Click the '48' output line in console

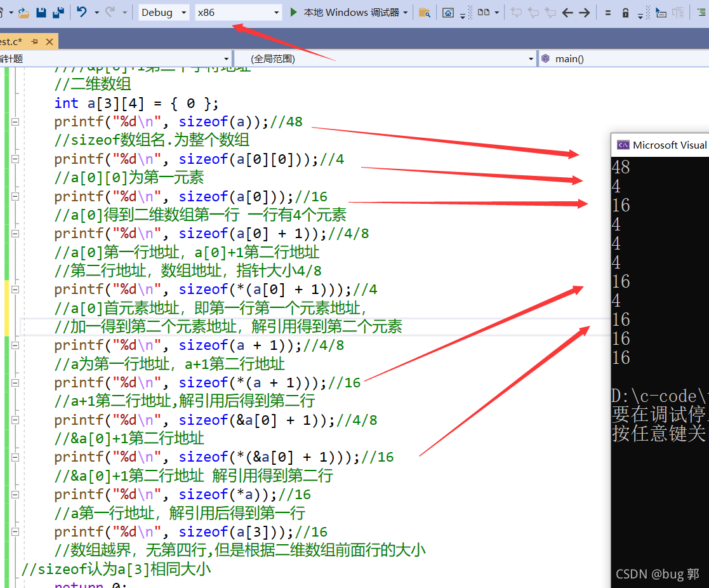[621, 167]
